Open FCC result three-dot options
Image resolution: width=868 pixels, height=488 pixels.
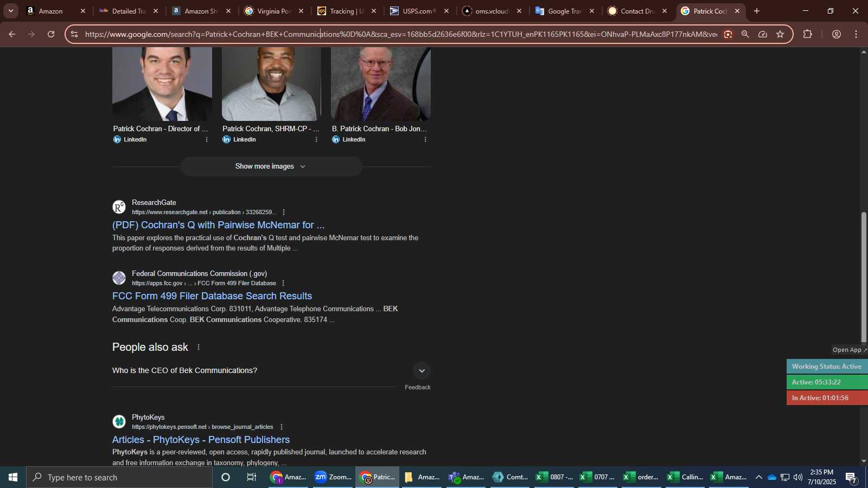pyautogui.click(x=283, y=283)
